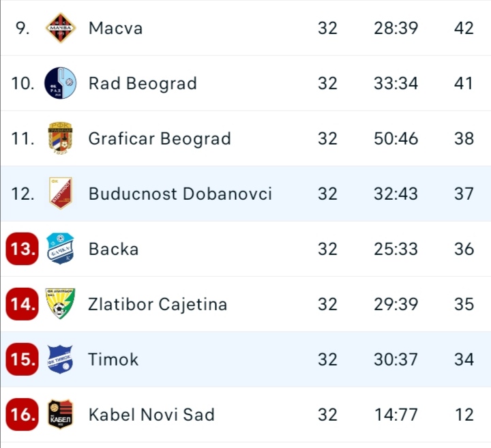The image size is (491, 448).
Task: Click Backa's 36 points value
Action: pyautogui.click(x=464, y=249)
